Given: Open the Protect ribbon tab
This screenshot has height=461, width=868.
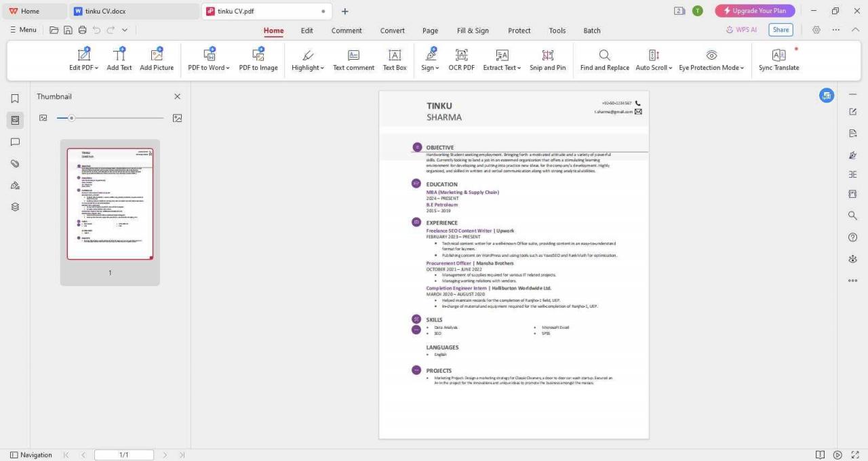Looking at the screenshot, I should 519,31.
